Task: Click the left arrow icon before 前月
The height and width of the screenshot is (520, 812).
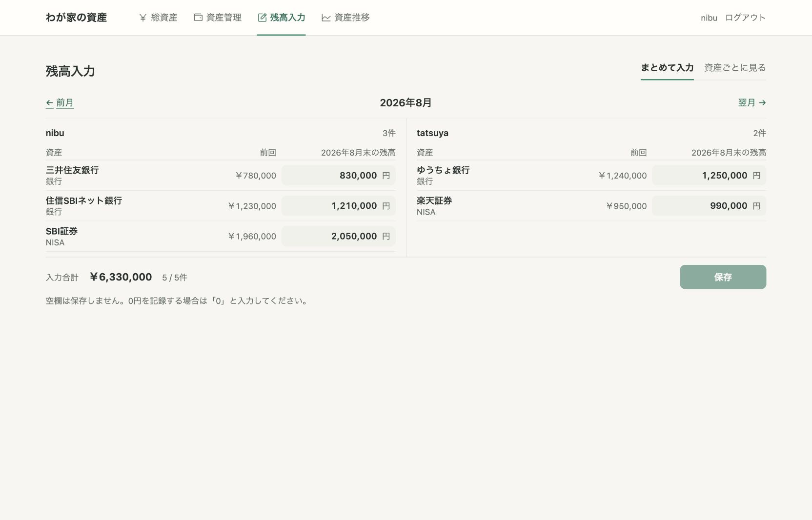Action: [x=49, y=103]
